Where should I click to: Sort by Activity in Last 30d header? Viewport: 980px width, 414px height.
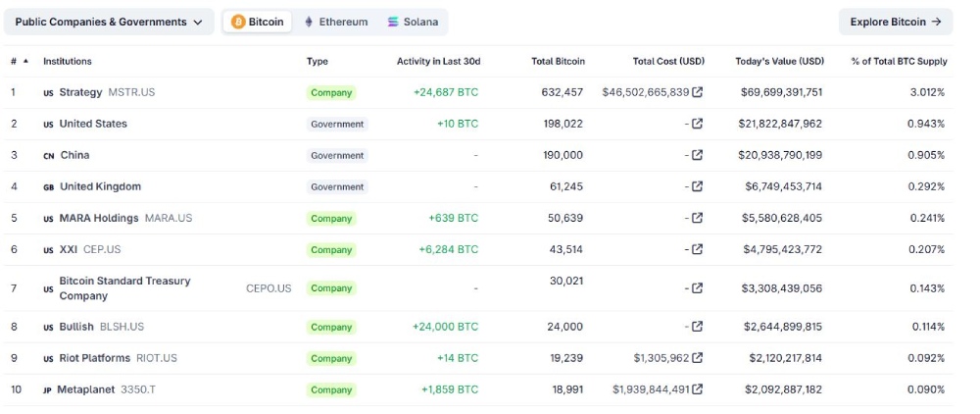pos(438,61)
